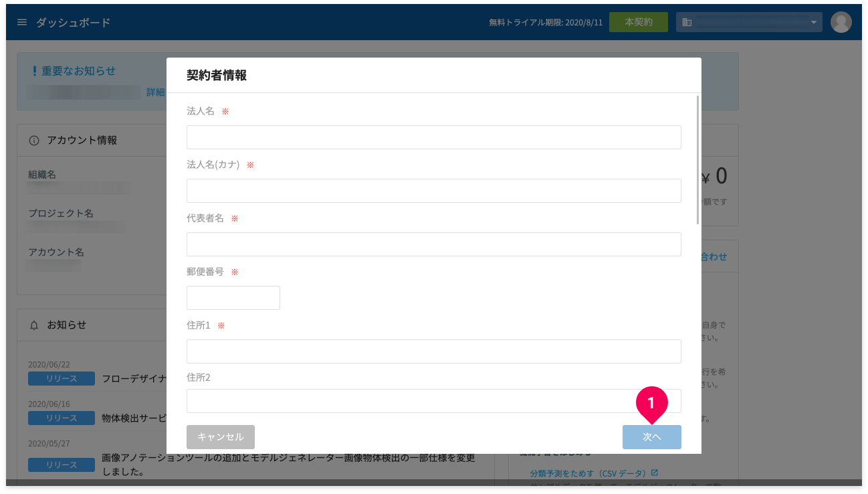Click the リリース tag dated 2020/06/22
Image resolution: width=868 pixels, height=494 pixels.
[62, 379]
